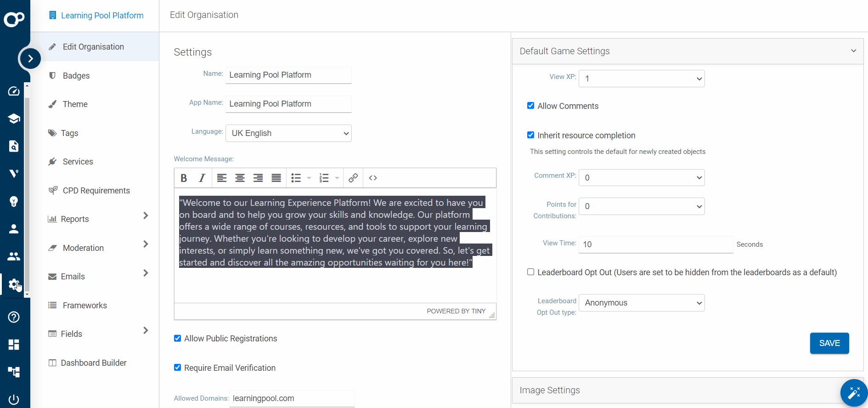Open the single user icon in left rail
This screenshot has height=408, width=868.
pyautogui.click(x=14, y=229)
